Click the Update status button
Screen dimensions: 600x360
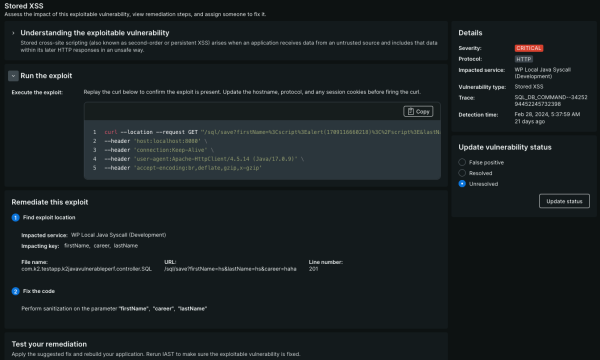[564, 201]
